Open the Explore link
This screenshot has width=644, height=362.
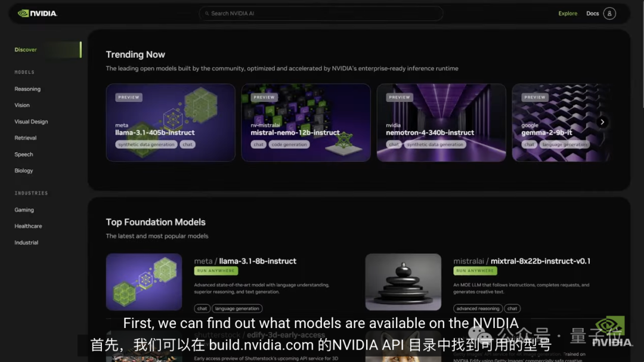[568, 14]
